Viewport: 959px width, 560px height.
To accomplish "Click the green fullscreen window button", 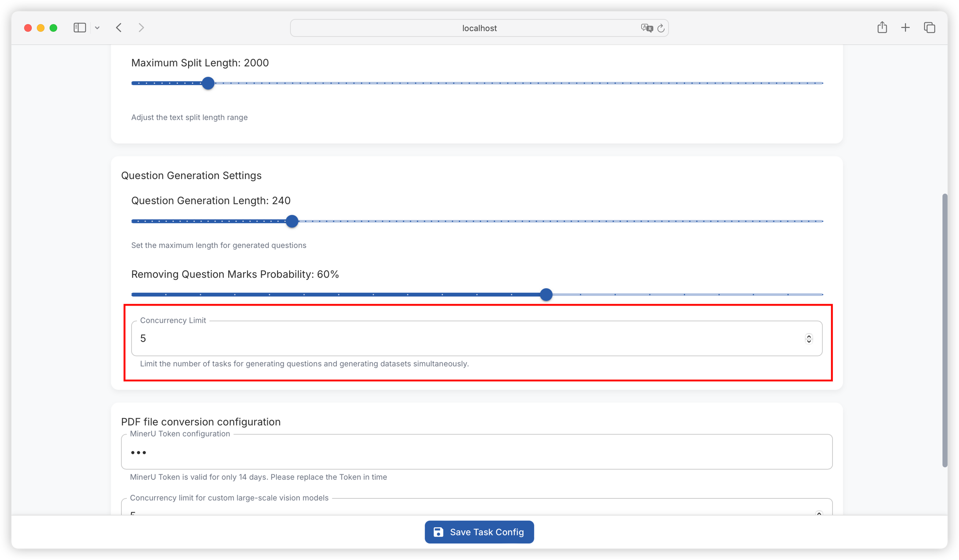I will pos(53,28).
